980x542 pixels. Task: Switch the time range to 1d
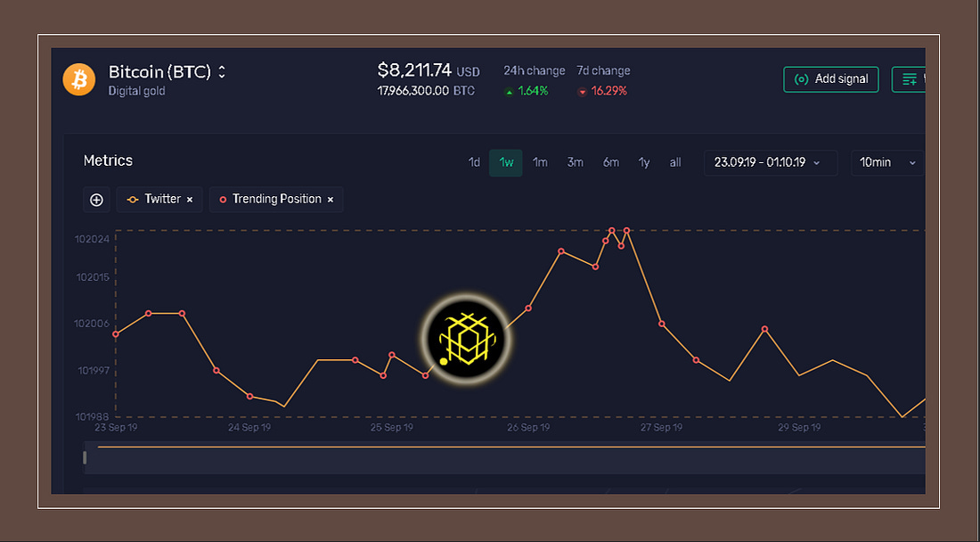[474, 162]
